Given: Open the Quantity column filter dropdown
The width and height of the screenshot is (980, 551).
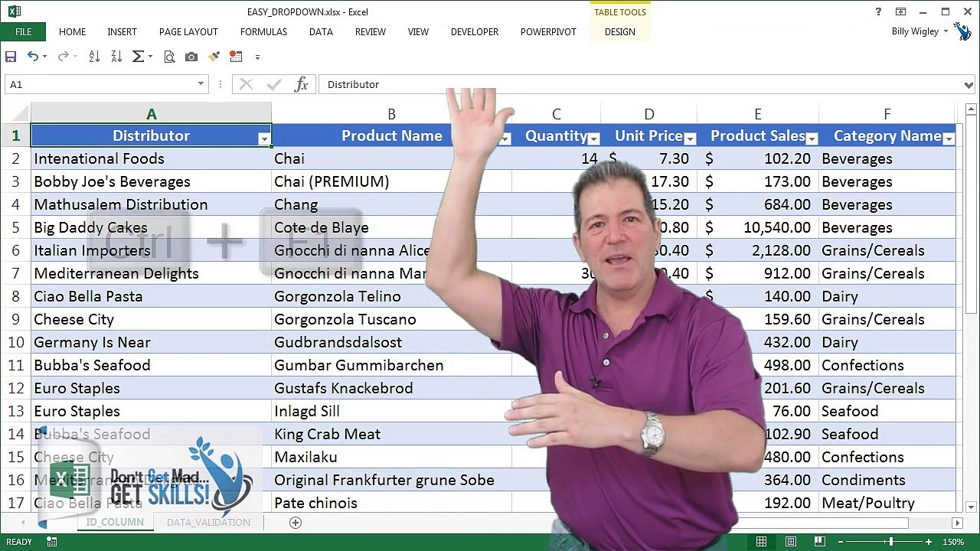Looking at the screenshot, I should click(593, 139).
